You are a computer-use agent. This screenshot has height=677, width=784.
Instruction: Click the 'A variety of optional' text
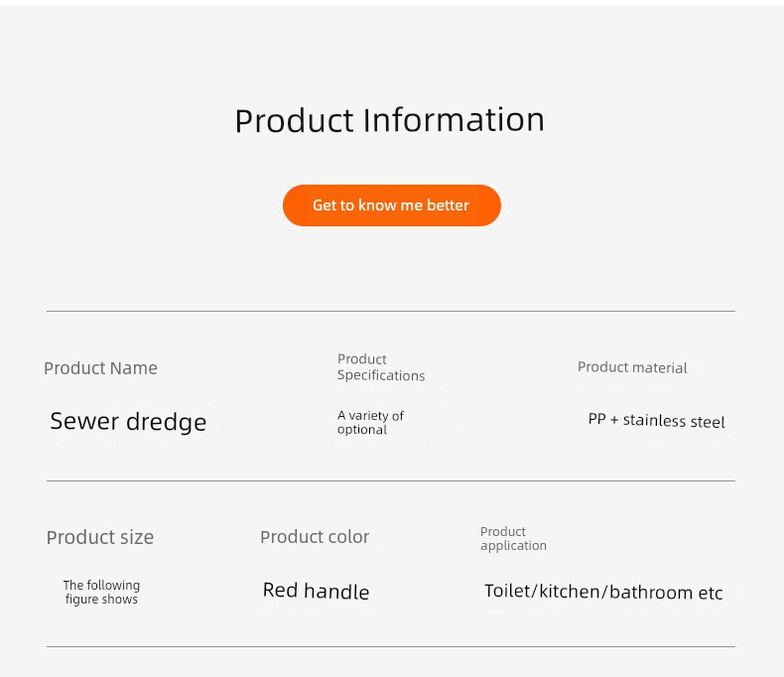pyautogui.click(x=370, y=423)
